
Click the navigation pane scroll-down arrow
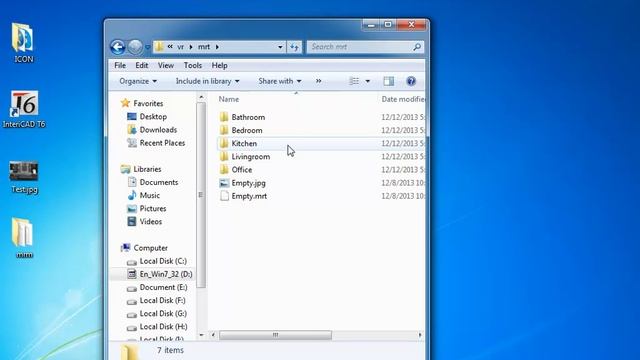[x=201, y=335]
